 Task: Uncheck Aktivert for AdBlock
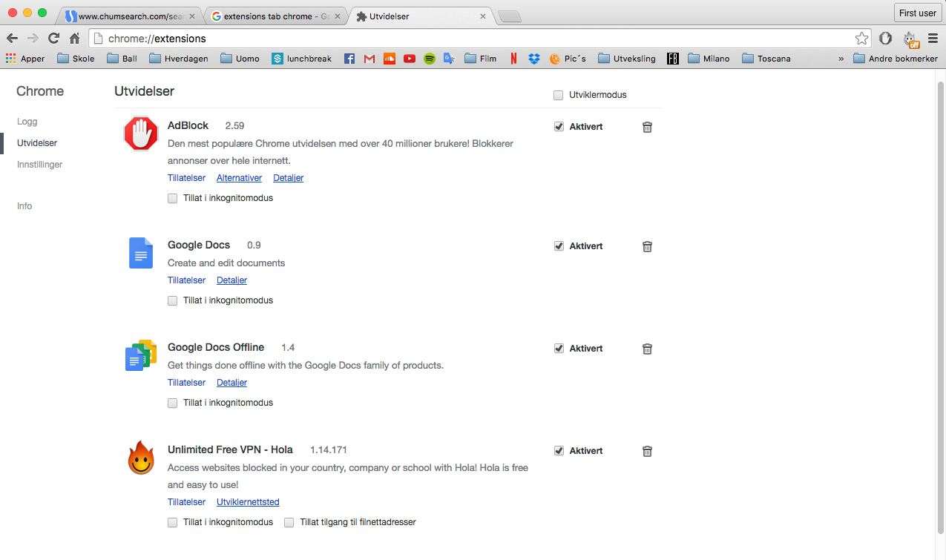click(559, 127)
